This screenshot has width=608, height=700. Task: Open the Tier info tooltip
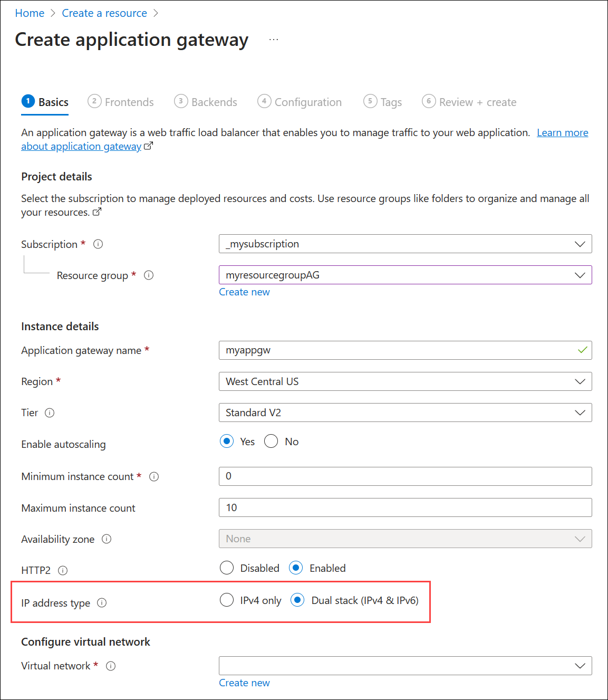click(x=50, y=413)
